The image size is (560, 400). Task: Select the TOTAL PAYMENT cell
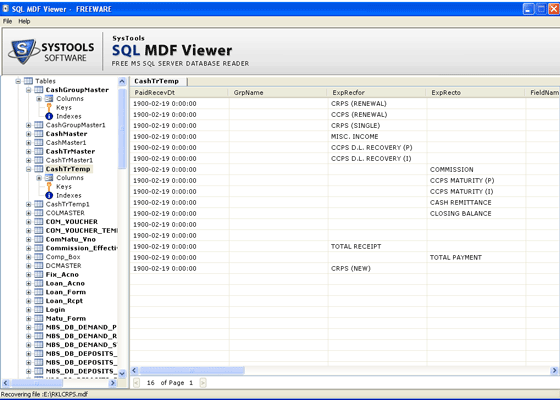tap(476, 258)
